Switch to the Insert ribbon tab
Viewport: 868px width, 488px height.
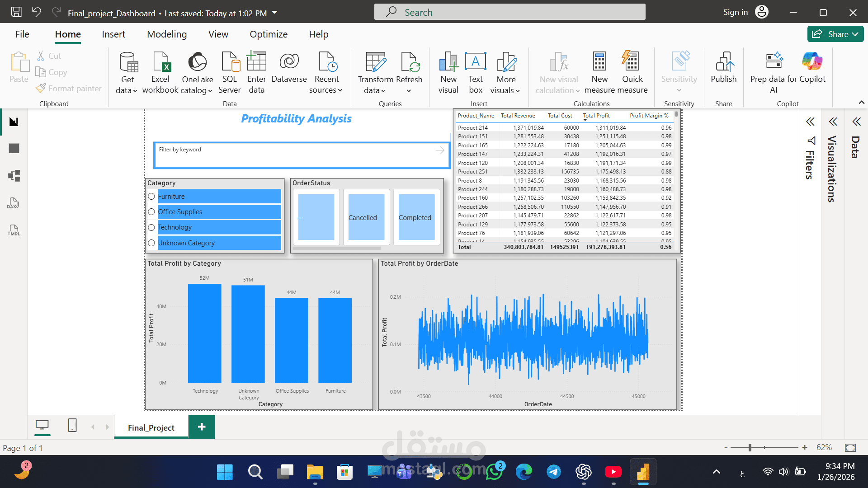[113, 34]
